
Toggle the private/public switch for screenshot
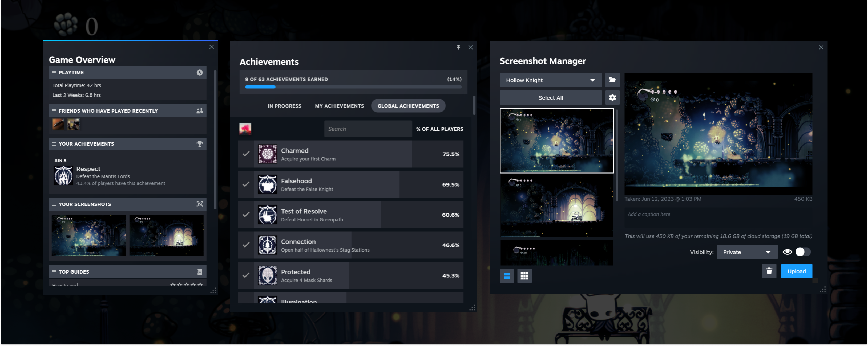click(x=802, y=252)
